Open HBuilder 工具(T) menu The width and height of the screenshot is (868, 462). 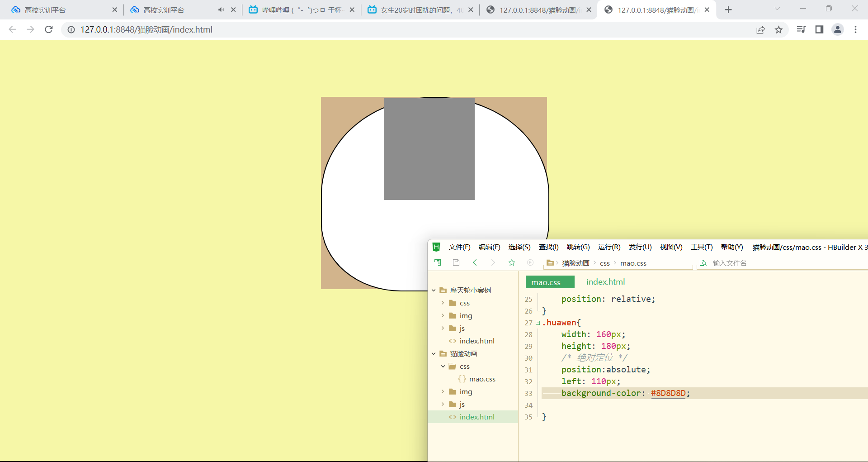(x=702, y=247)
